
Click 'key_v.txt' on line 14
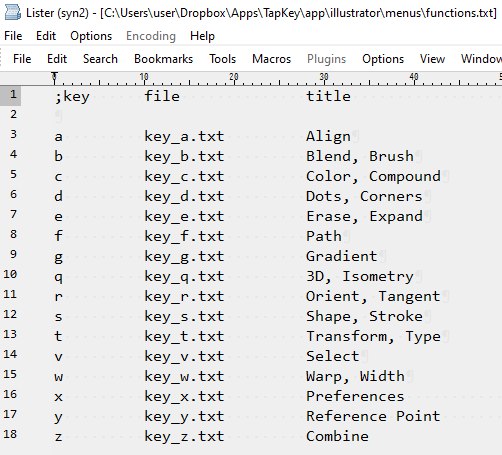(x=184, y=357)
